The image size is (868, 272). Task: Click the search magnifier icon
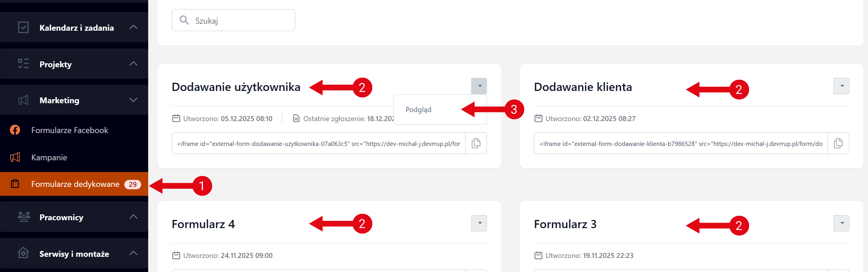(184, 20)
